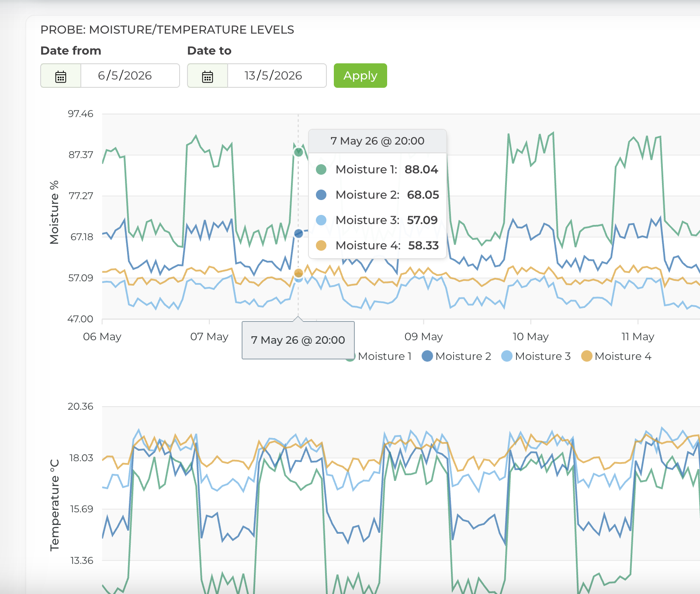Click the moisture y-axis value "47.00"
This screenshot has width=700, height=594.
pyautogui.click(x=81, y=319)
